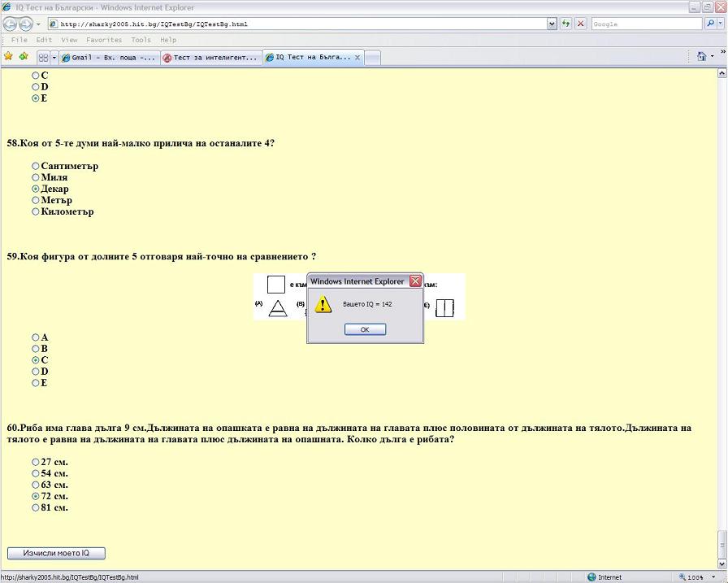Click the address bar URL field
728x583 pixels.
(x=297, y=24)
